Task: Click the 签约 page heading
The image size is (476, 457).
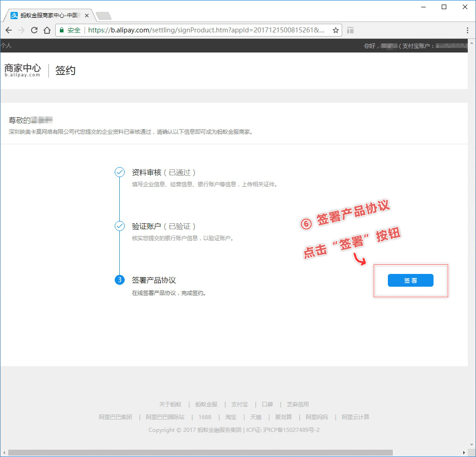Action: pos(65,70)
